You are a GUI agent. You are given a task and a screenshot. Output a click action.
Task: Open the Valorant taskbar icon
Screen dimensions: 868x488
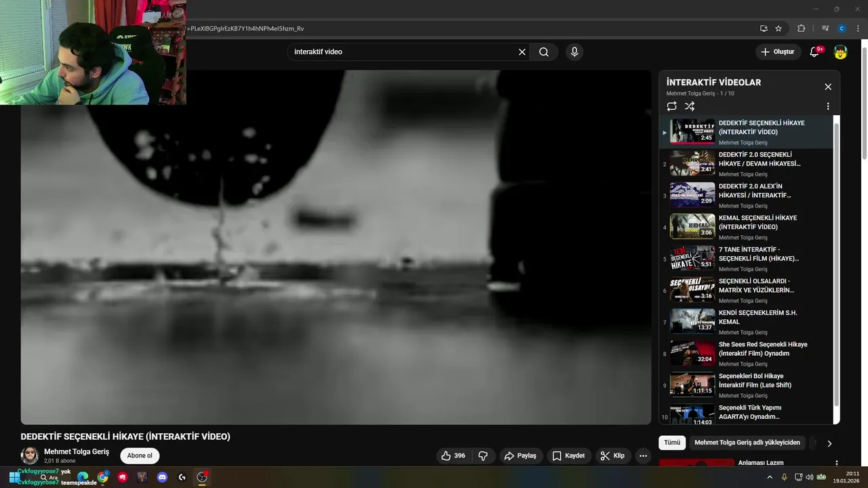tap(142, 477)
